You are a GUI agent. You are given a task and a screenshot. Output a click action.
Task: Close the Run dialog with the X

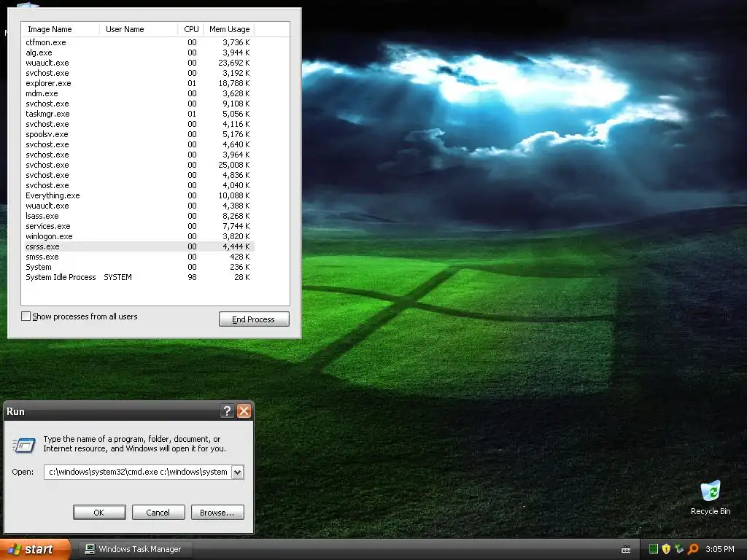(244, 411)
